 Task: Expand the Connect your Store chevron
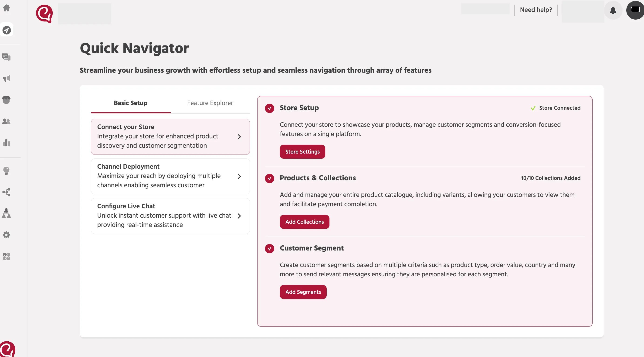(x=239, y=137)
